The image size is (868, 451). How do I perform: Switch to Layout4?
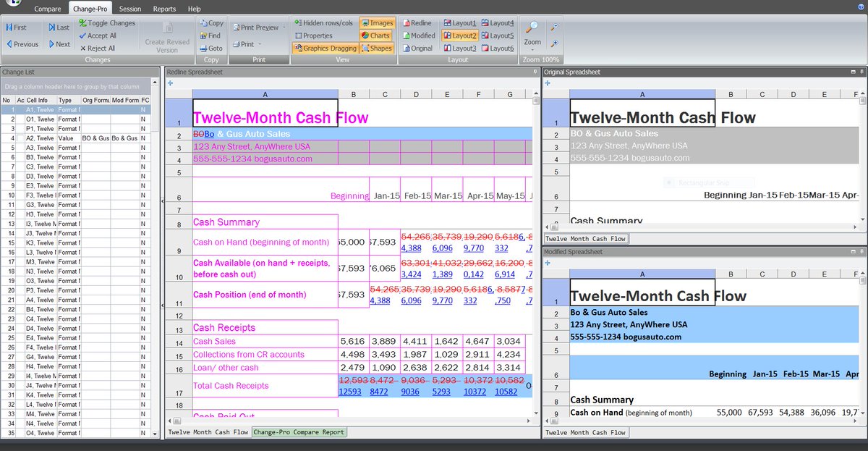pos(498,23)
